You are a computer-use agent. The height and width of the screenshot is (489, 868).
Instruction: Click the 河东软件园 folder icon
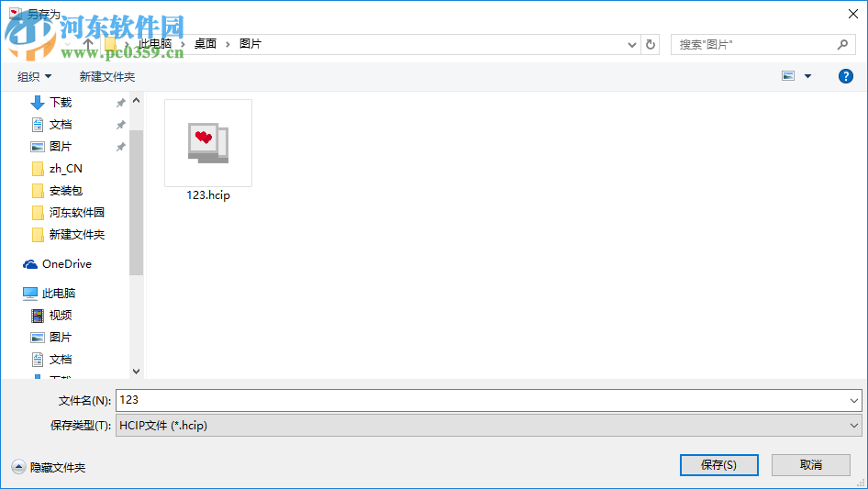[38, 213]
